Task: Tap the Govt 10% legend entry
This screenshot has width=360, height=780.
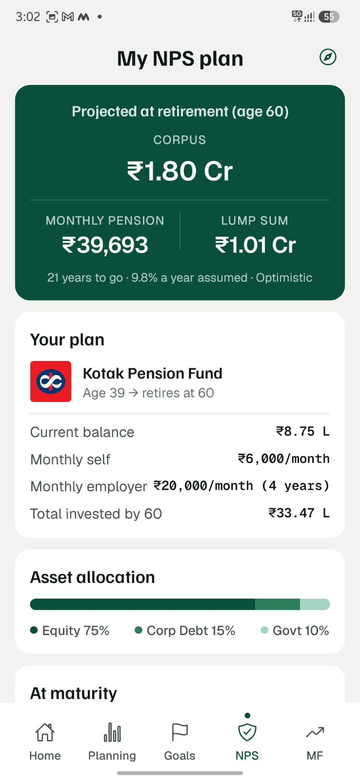Action: (x=295, y=631)
